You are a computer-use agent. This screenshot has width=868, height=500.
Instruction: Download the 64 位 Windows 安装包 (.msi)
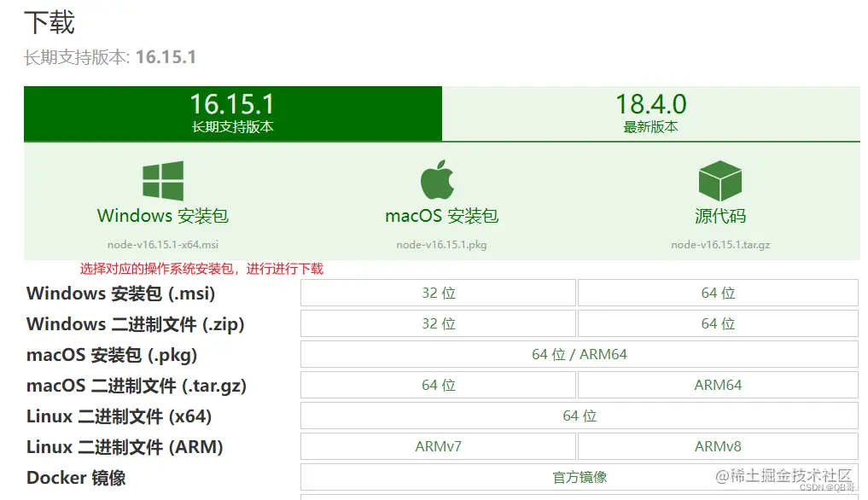[718, 293]
